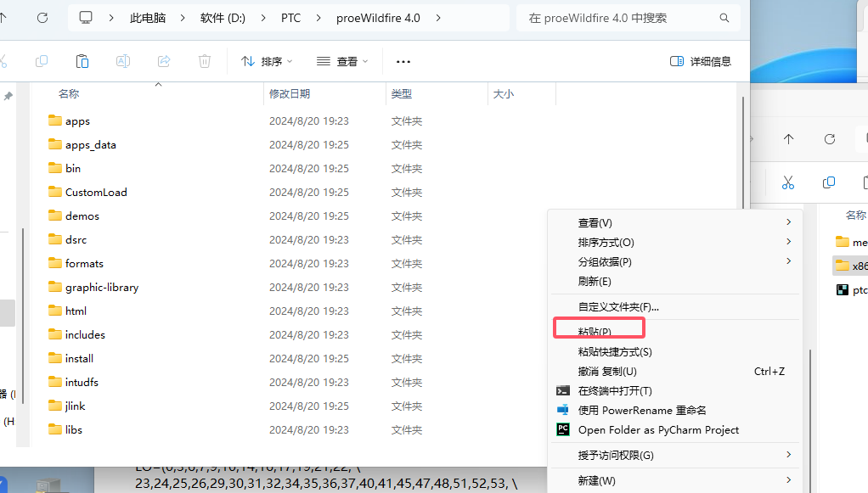Expand the 排序方式(O) submenu arrow
The width and height of the screenshot is (868, 493).
[789, 241]
